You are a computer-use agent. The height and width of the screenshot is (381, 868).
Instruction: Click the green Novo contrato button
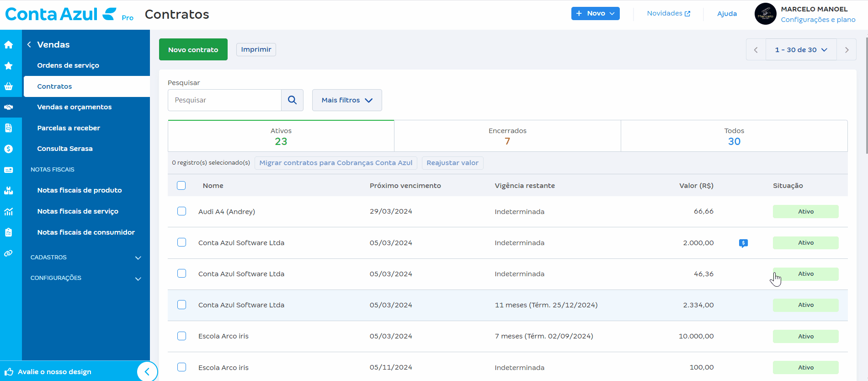pos(193,49)
